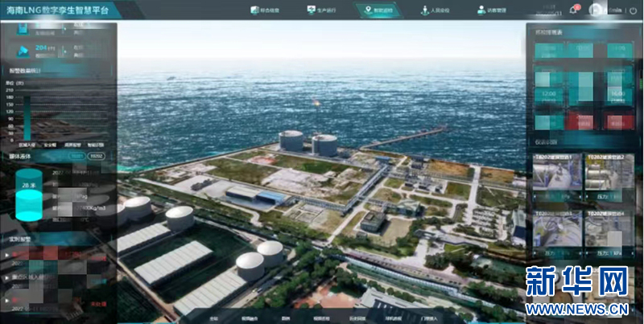Click the 生产运行 monitor icon
The image size is (644, 324).
pos(312,10)
